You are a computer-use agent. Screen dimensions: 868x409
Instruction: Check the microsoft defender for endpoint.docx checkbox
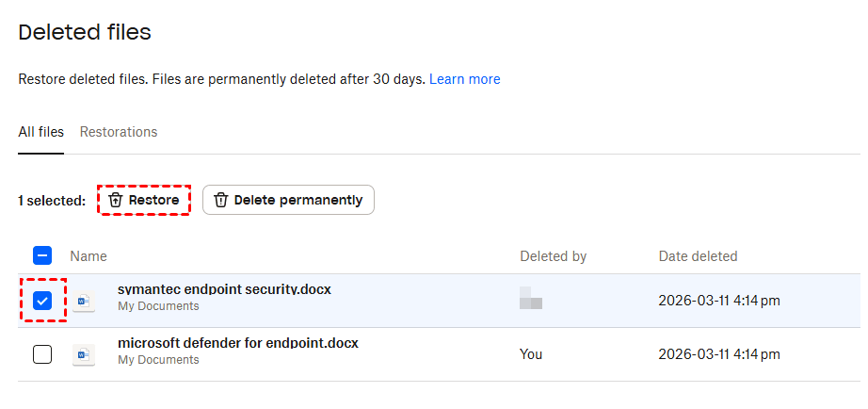point(42,354)
